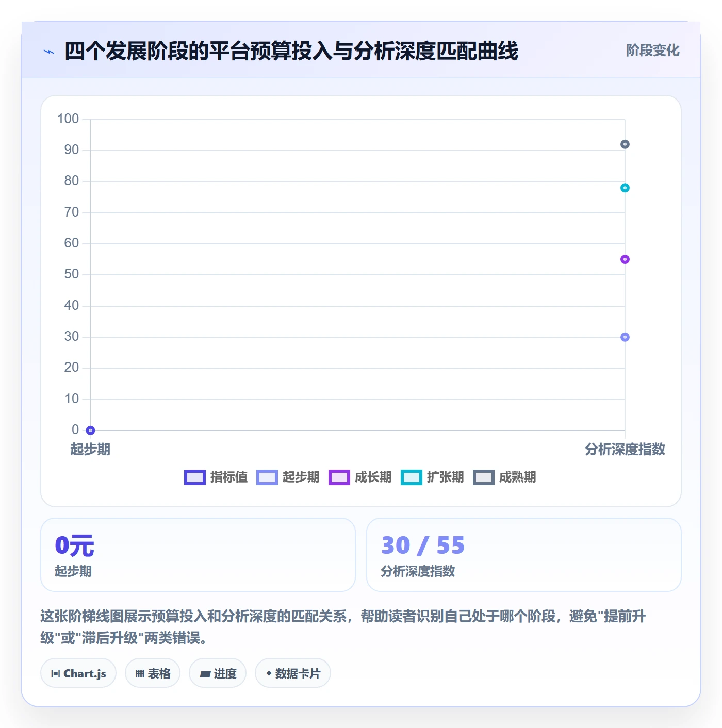Click the 表格 tag chip

[153, 673]
